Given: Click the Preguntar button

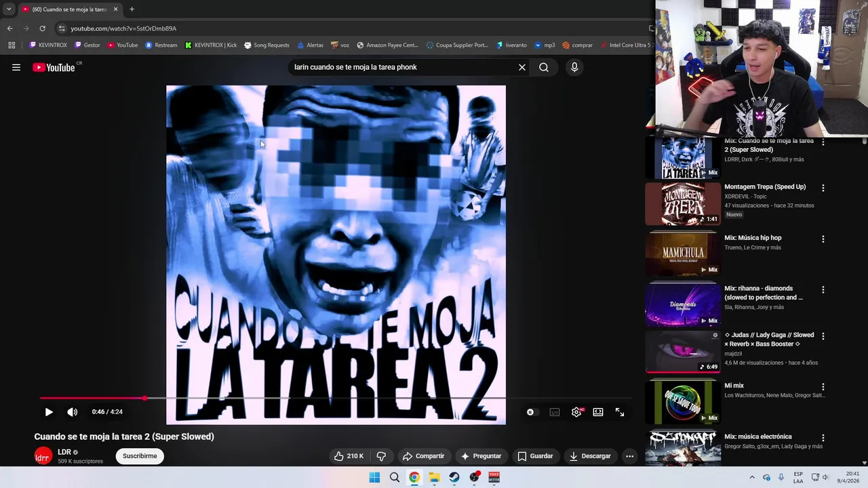Looking at the screenshot, I should point(481,456).
